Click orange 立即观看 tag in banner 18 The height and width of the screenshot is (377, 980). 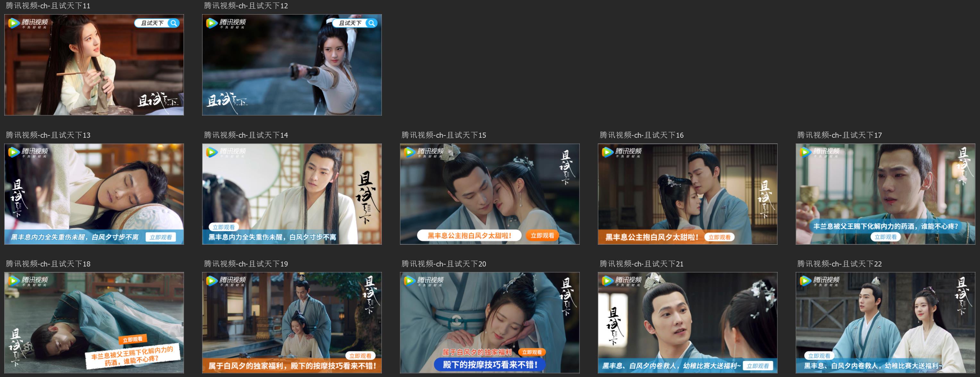click(132, 340)
